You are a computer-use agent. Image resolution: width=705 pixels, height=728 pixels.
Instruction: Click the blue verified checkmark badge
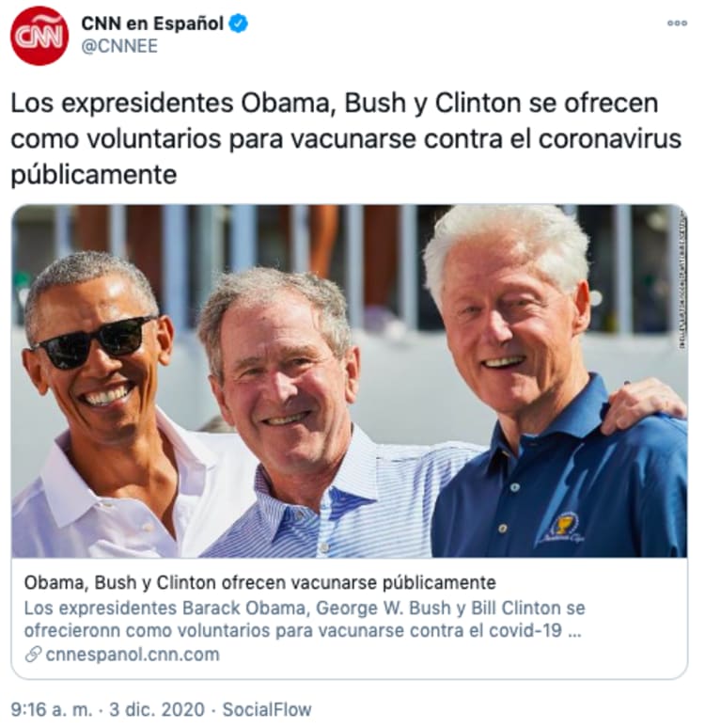(239, 24)
